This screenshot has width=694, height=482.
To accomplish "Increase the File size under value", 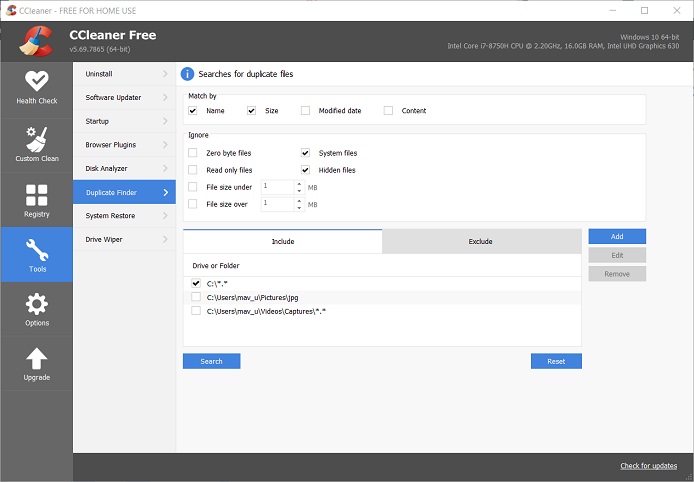I will pos(299,184).
